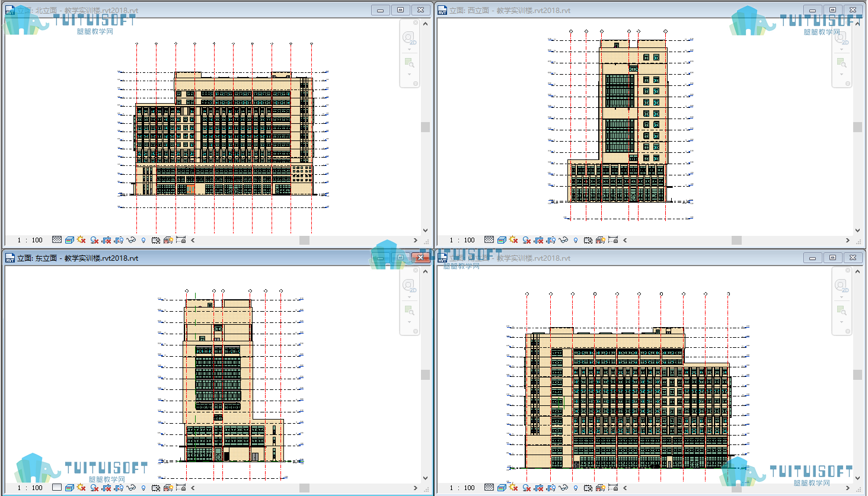
Task: Toggle Shadows in the 北立面 view bar
Action: [x=94, y=240]
